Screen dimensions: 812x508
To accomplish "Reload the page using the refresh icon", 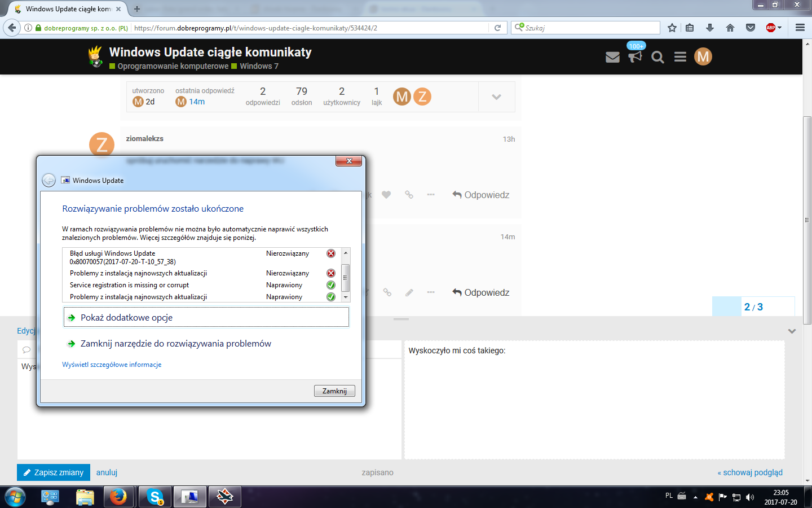I will [x=497, y=28].
